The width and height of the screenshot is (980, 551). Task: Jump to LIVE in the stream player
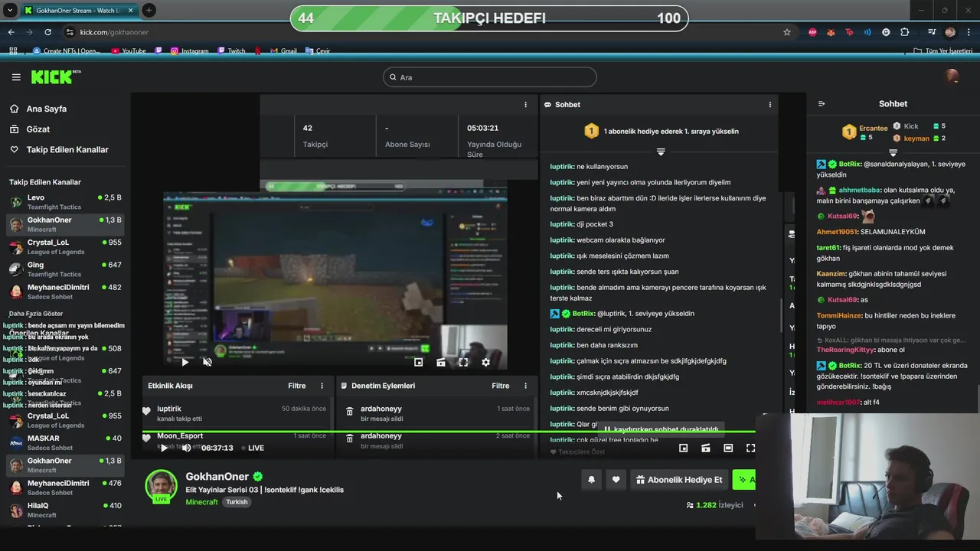[x=252, y=448]
